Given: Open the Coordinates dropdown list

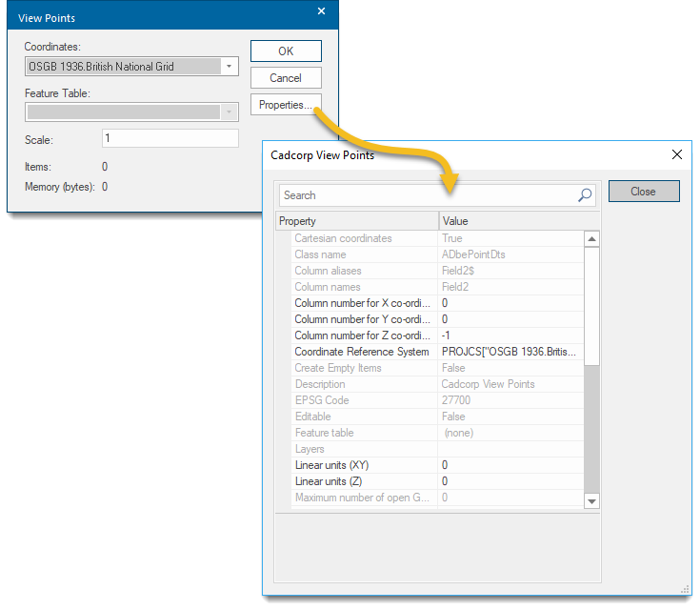Looking at the screenshot, I should tap(229, 67).
